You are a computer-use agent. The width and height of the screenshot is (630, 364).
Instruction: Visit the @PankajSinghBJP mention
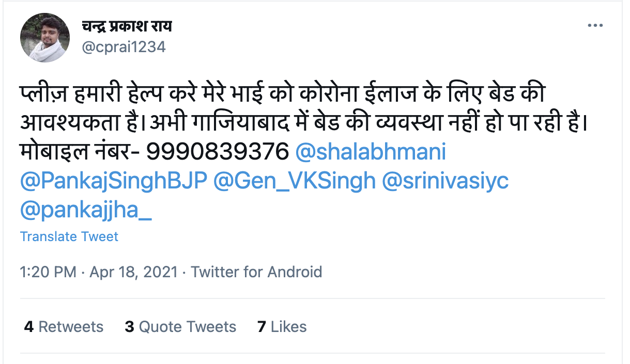[x=114, y=181]
